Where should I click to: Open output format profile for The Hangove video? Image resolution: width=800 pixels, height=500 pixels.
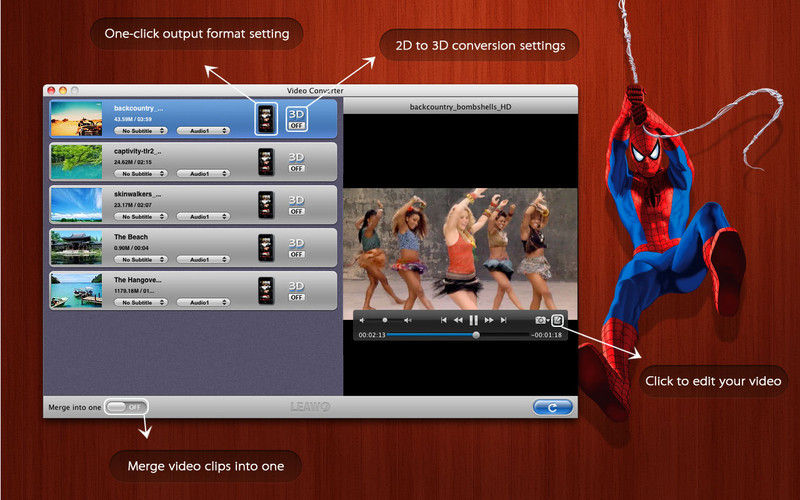pos(266,290)
